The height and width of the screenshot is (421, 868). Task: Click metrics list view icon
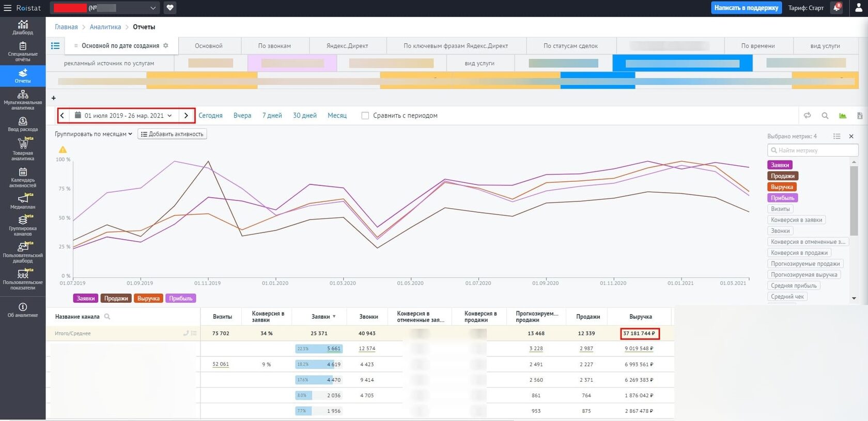(x=836, y=136)
